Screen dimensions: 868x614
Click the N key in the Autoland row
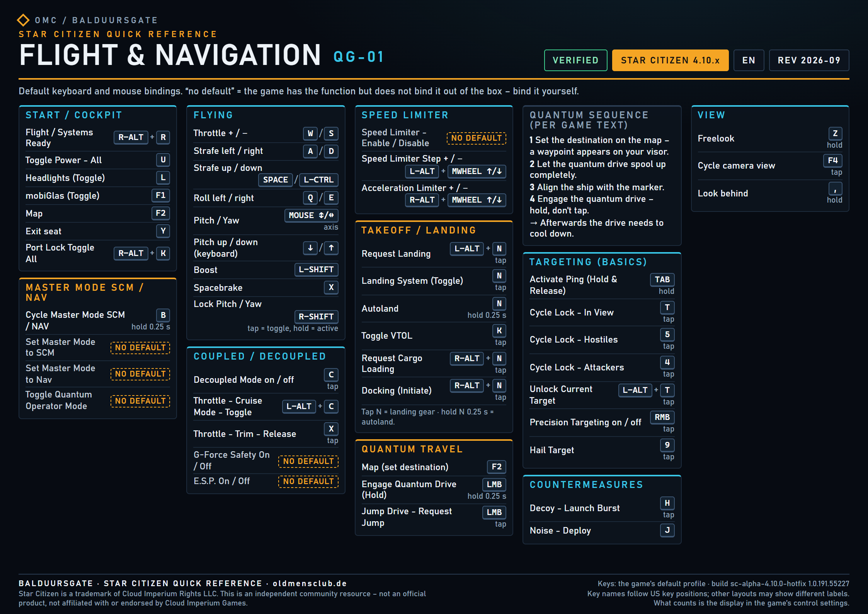tap(499, 304)
